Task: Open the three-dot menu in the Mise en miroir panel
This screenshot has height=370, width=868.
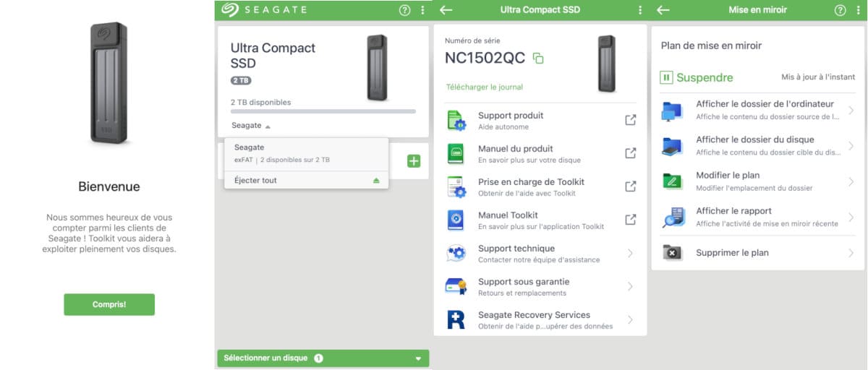Action: pos(858,10)
